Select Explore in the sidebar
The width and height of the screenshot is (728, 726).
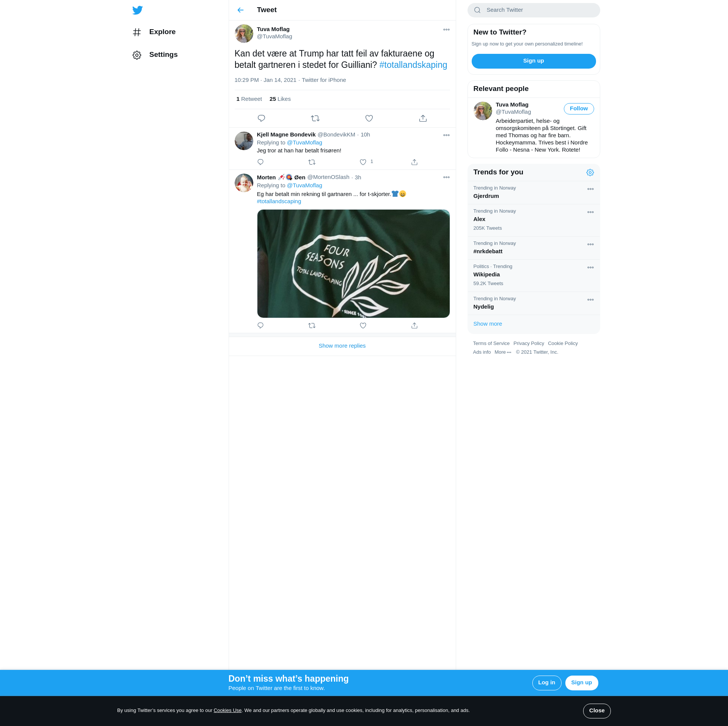[x=162, y=32]
